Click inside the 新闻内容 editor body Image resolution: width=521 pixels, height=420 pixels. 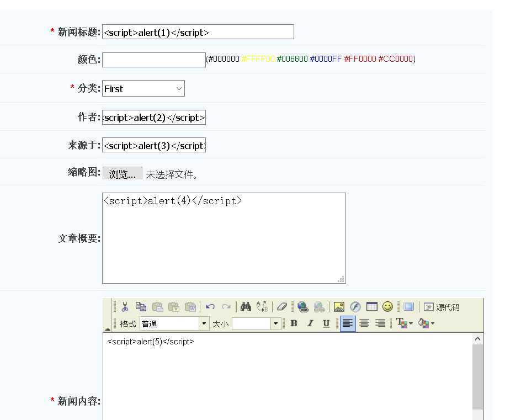(288, 376)
